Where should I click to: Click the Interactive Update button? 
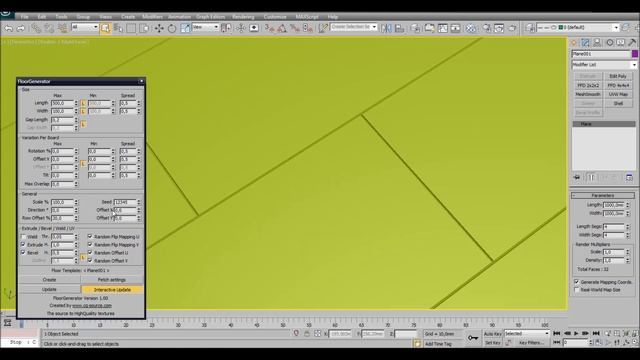pos(112,289)
